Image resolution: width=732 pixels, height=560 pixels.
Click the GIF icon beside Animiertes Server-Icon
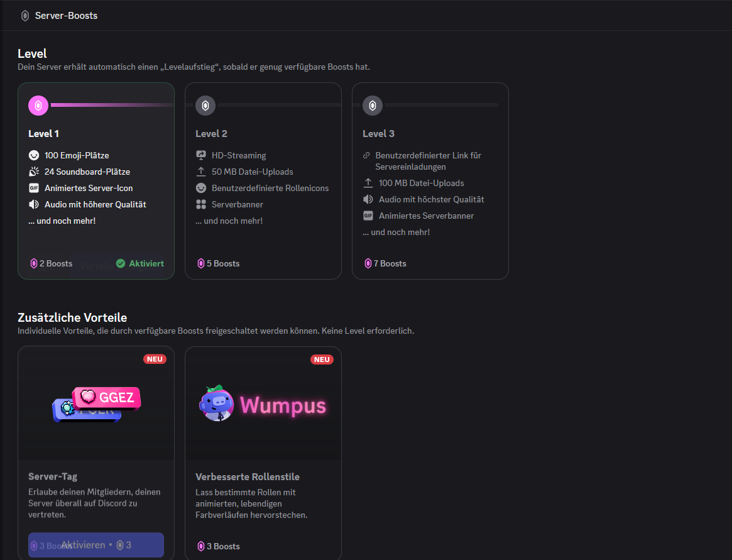[x=34, y=188]
